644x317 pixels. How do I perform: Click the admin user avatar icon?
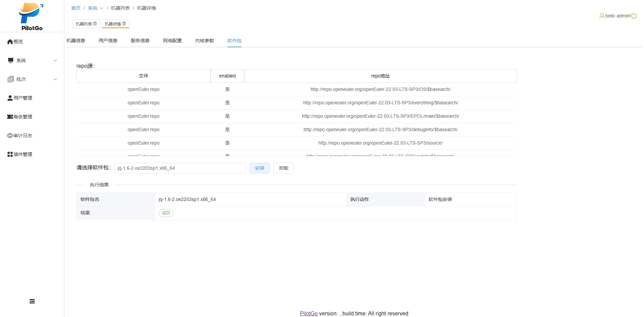[x=602, y=16]
